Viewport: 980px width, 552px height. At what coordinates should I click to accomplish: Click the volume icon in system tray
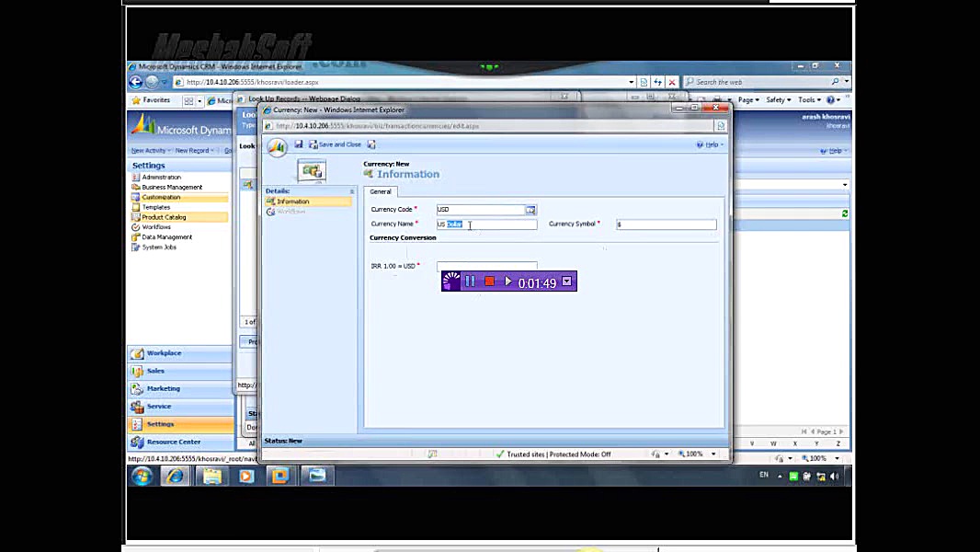[835, 477]
